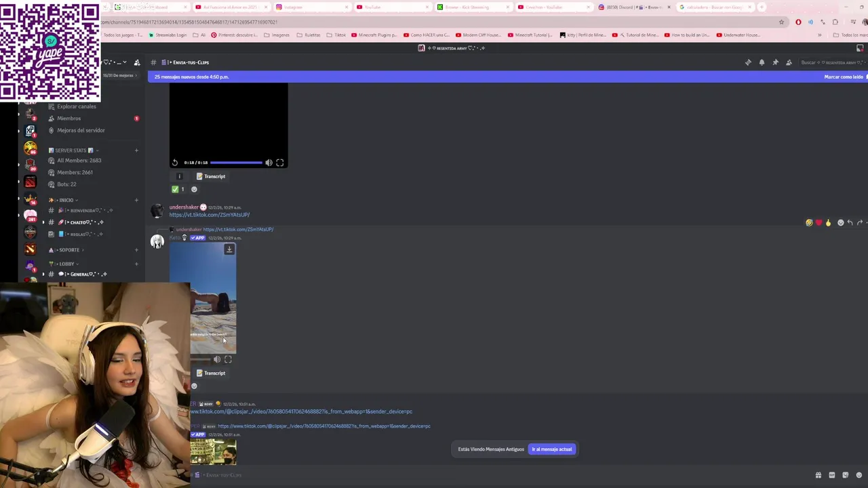Viewport: 868px width, 488px height.
Task: Forward the hovered message
Action: click(x=859, y=222)
